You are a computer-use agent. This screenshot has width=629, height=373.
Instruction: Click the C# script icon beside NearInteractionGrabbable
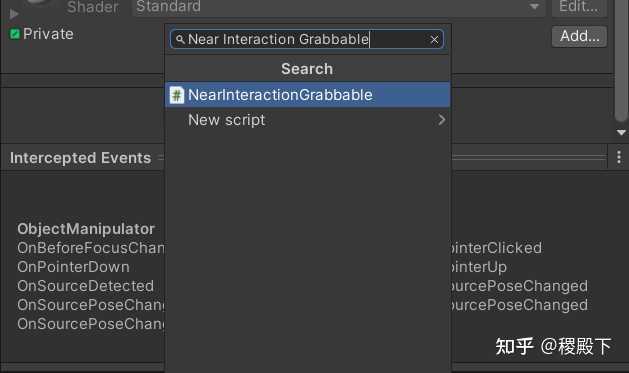177,95
